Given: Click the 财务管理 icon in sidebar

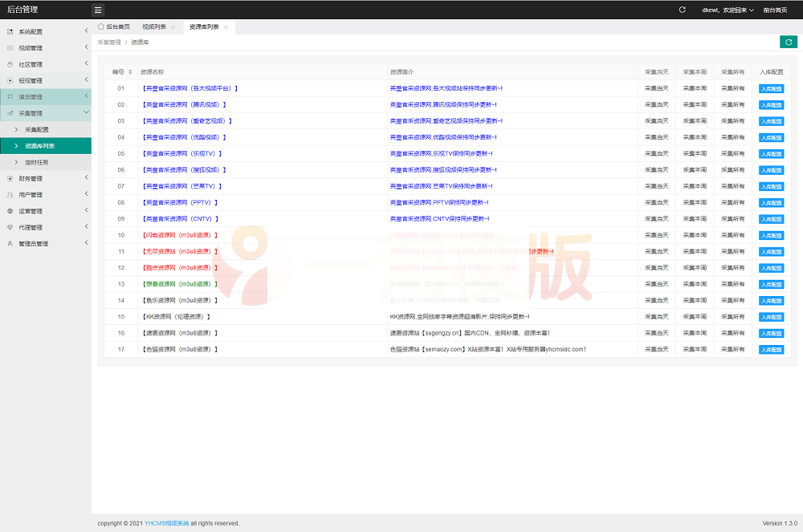Looking at the screenshot, I should tap(10, 178).
